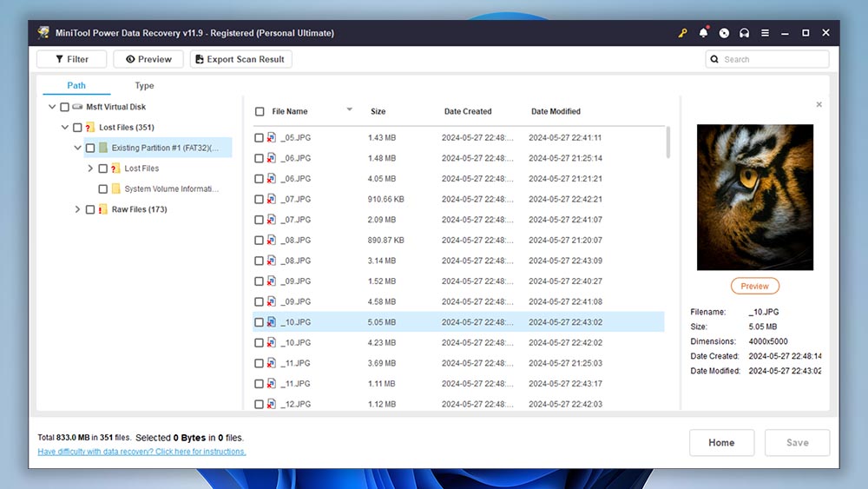The height and width of the screenshot is (489, 868).
Task: Click the file icon of 4.23 MB _10.JPG
Action: tap(271, 342)
